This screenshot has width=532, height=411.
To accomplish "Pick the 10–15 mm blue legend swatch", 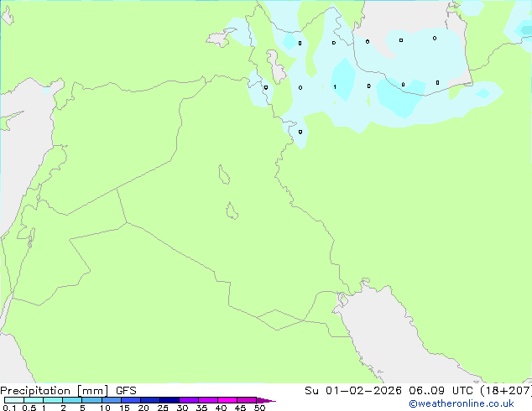I will click(x=111, y=400).
